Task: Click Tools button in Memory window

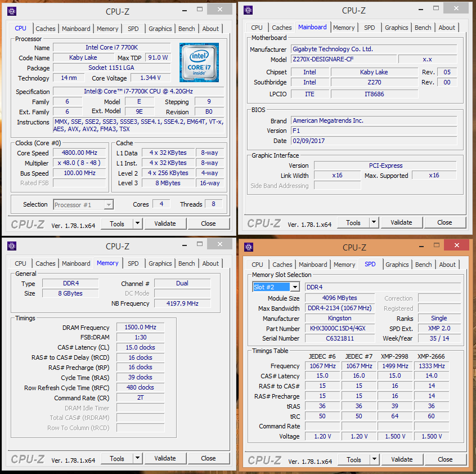Action: coord(117,458)
